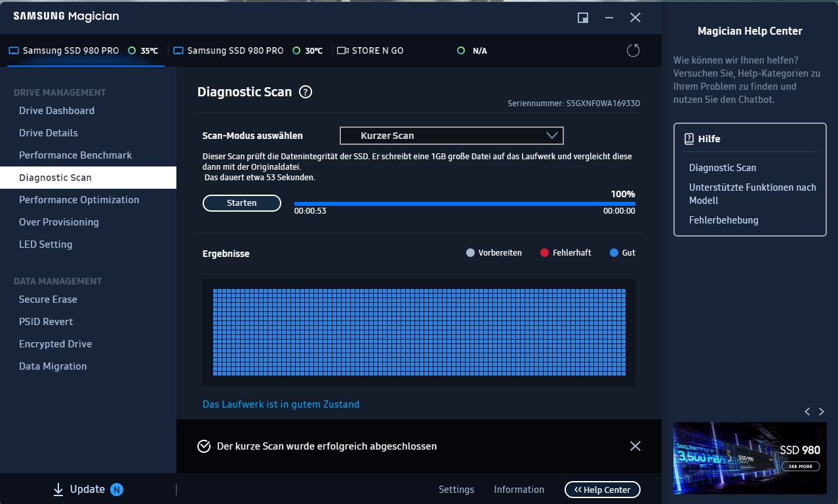Go to Performance Benchmark
838x504 pixels.
tap(75, 155)
